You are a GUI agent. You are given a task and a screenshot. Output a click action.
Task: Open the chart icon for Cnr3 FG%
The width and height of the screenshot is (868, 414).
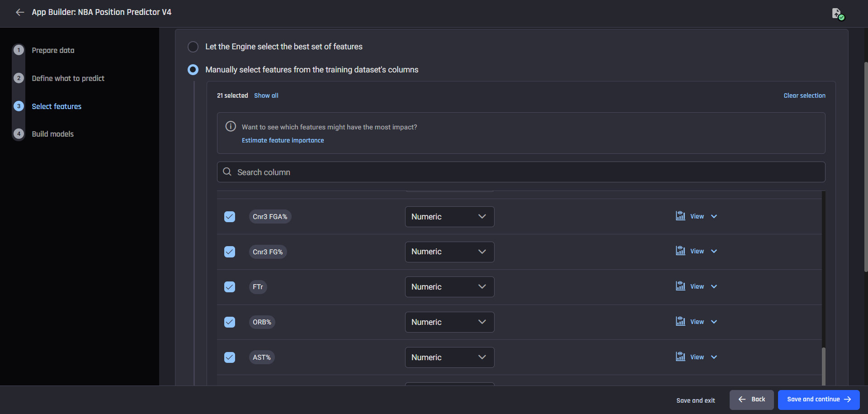(x=680, y=251)
